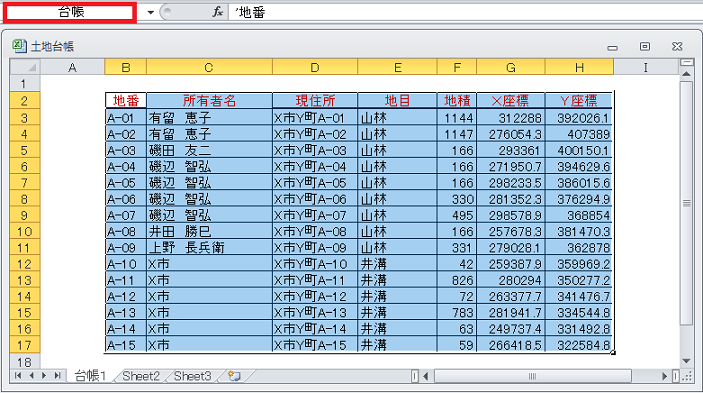Click cell X市Y町A-15
Image resolution: width=703 pixels, height=393 pixels.
point(315,345)
